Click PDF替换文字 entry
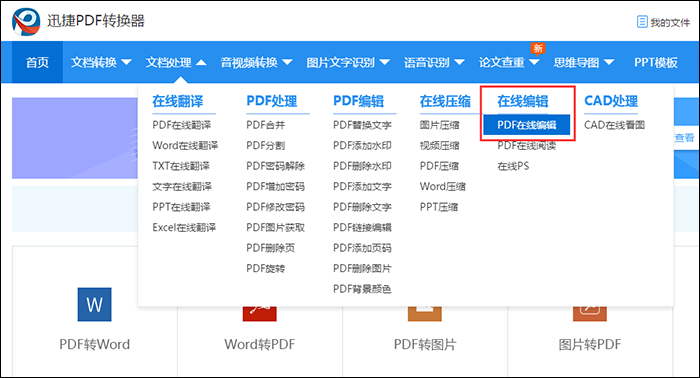The height and width of the screenshot is (378, 700). pos(362,125)
